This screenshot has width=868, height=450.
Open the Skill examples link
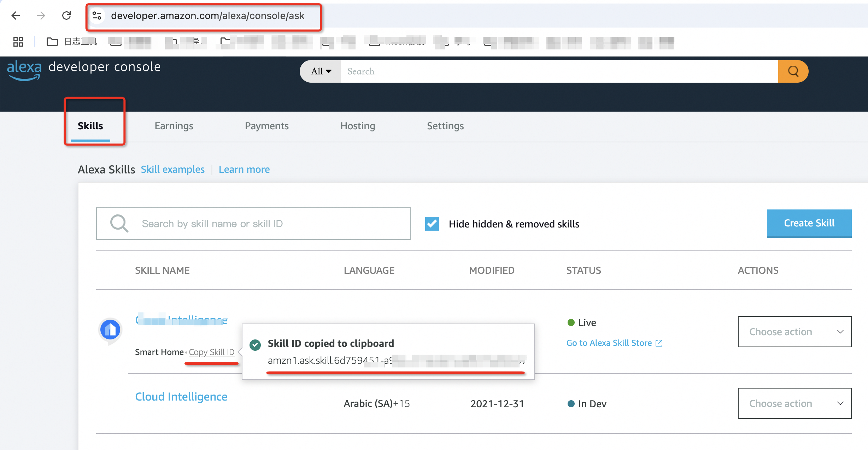tap(173, 170)
